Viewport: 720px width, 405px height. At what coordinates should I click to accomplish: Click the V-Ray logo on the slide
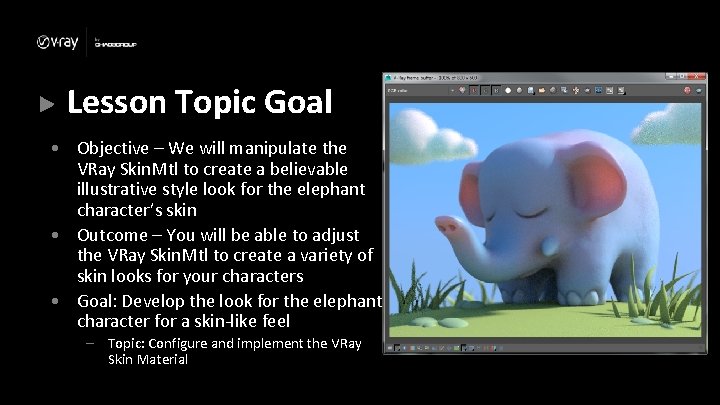pos(57,42)
